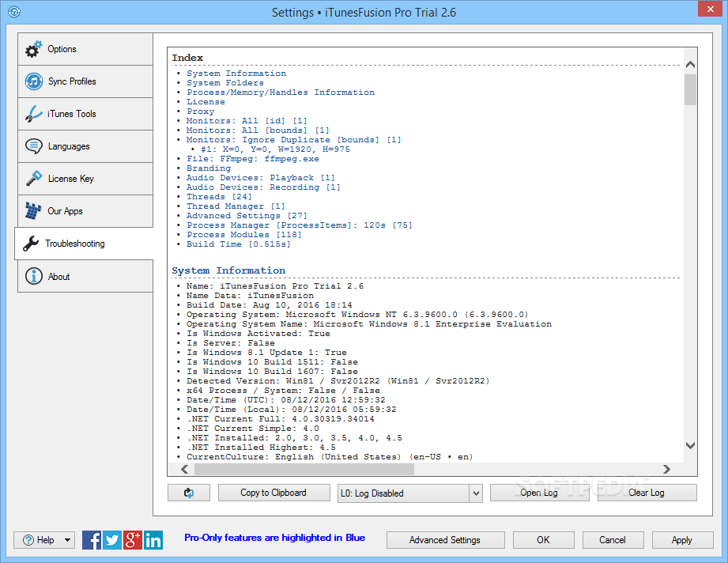Open the About tab

click(x=85, y=277)
